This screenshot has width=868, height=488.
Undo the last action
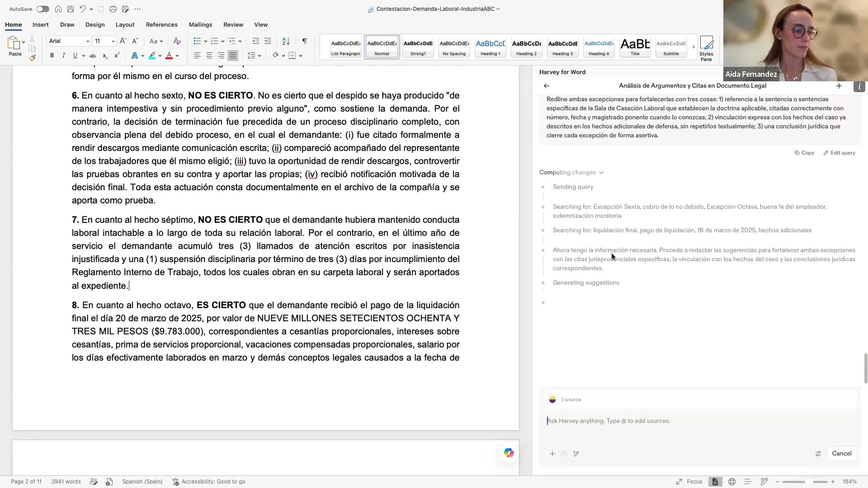(x=83, y=9)
